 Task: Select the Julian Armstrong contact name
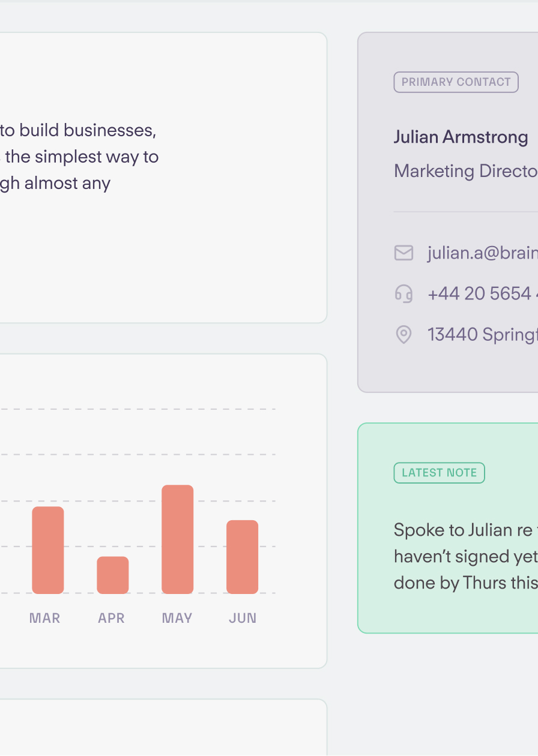click(x=461, y=137)
